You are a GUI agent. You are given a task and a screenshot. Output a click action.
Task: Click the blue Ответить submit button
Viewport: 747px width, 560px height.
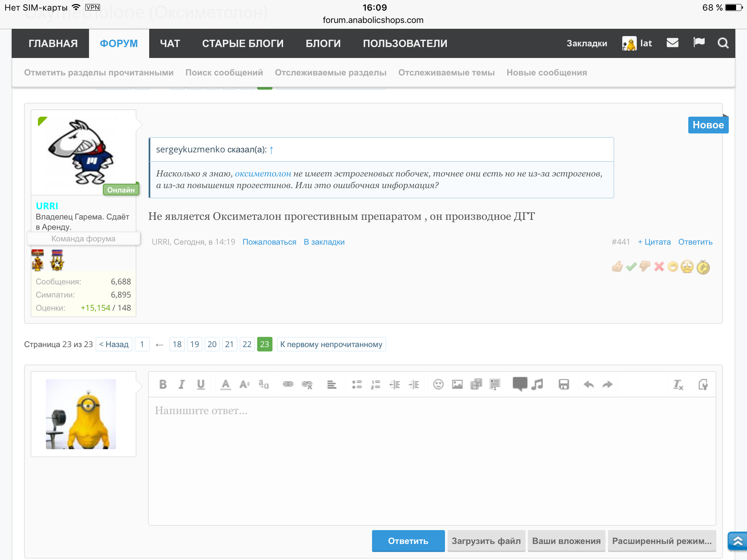(x=408, y=541)
